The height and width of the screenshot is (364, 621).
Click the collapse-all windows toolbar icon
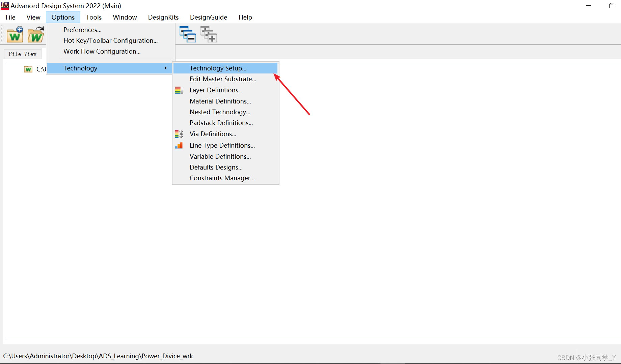coord(188,34)
